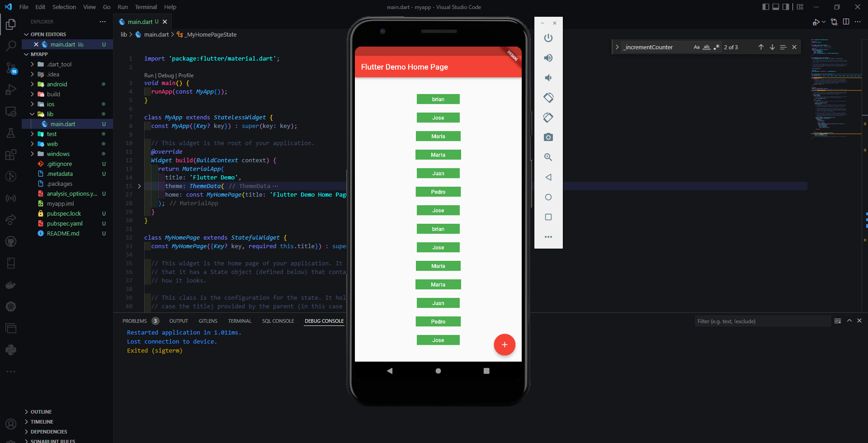868x443 pixels.
Task: Expand the android folder
Action: click(68, 84)
